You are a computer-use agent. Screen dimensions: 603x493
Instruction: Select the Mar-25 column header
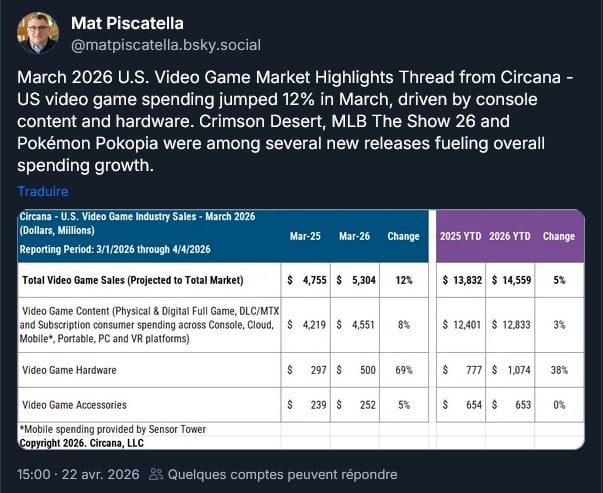click(304, 237)
